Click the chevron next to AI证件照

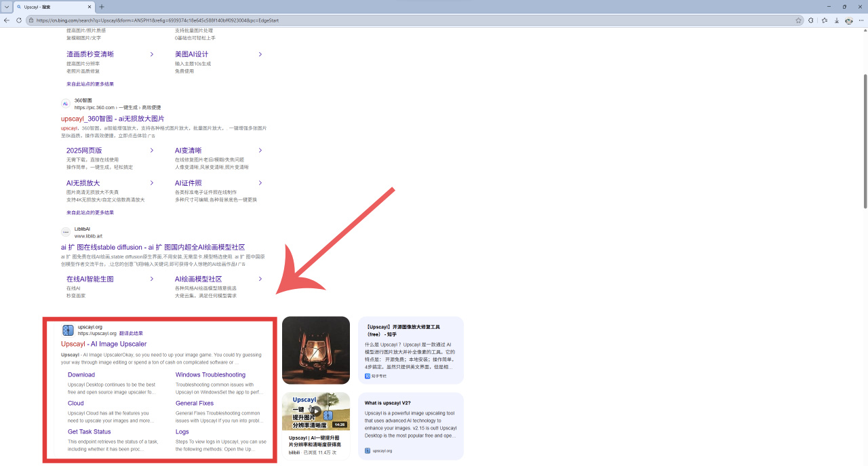[x=260, y=183]
